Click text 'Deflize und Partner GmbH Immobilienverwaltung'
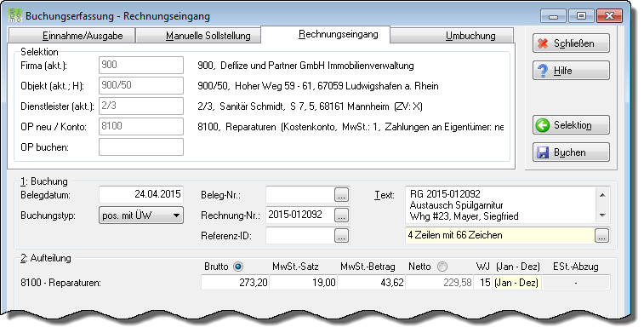 317,66
